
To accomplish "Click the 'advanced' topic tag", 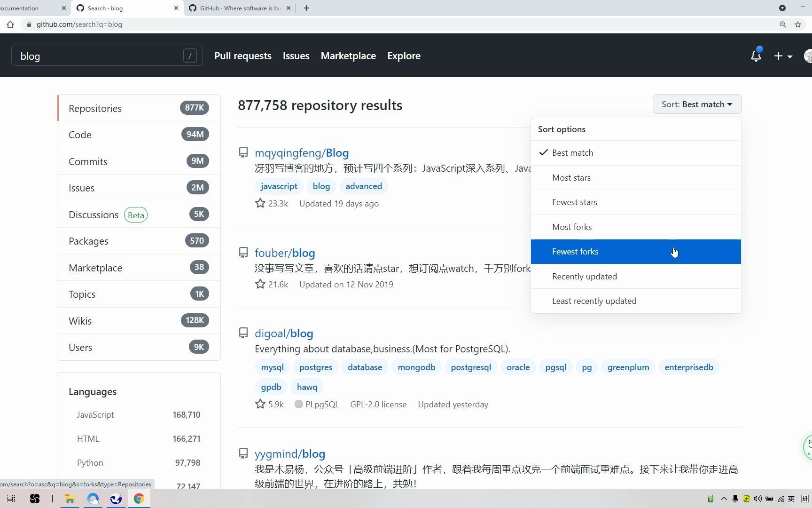I will point(364,186).
